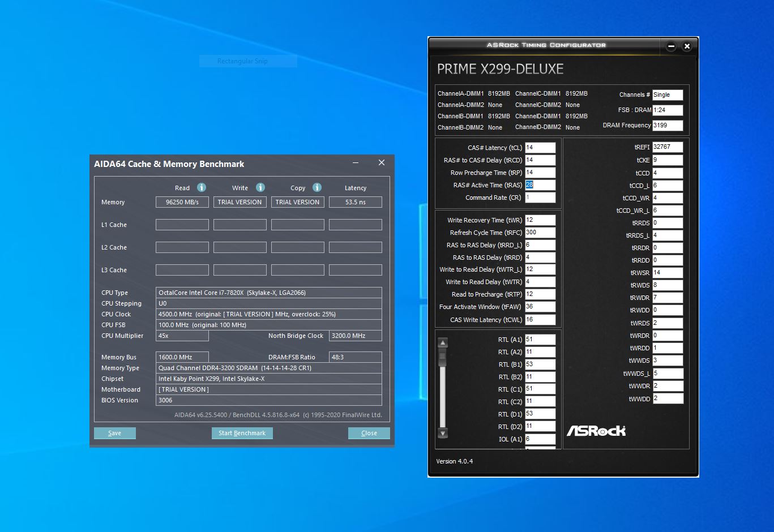Click the RTL (A1) value field

[x=540, y=339]
